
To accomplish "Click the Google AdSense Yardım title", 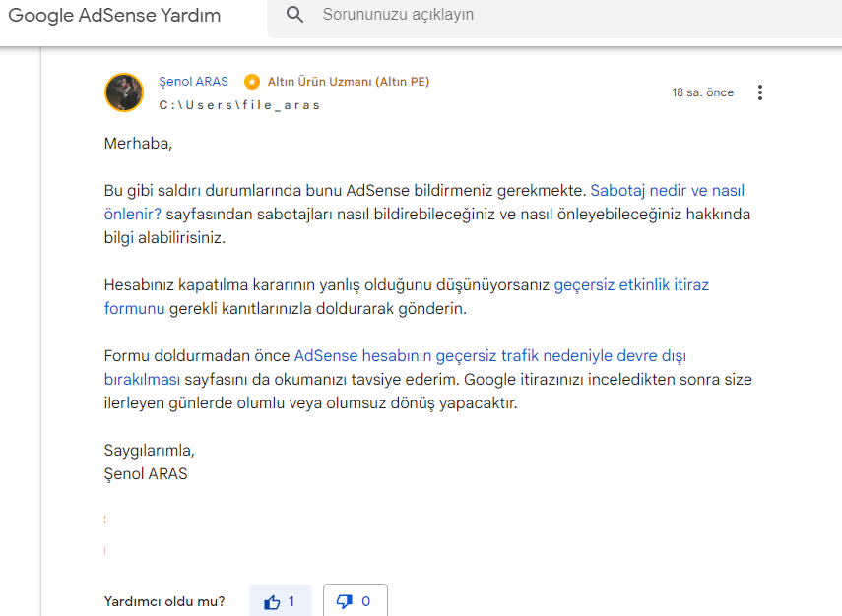I will (x=114, y=15).
